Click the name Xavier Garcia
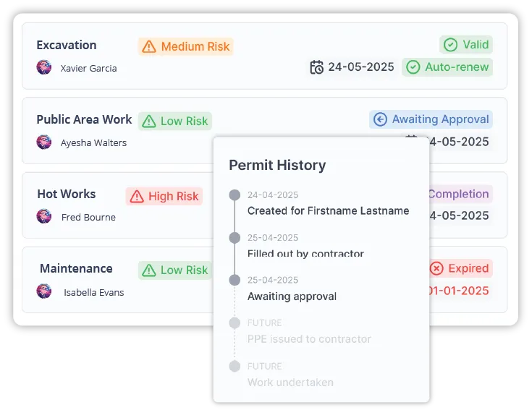The image size is (532, 410). click(88, 69)
